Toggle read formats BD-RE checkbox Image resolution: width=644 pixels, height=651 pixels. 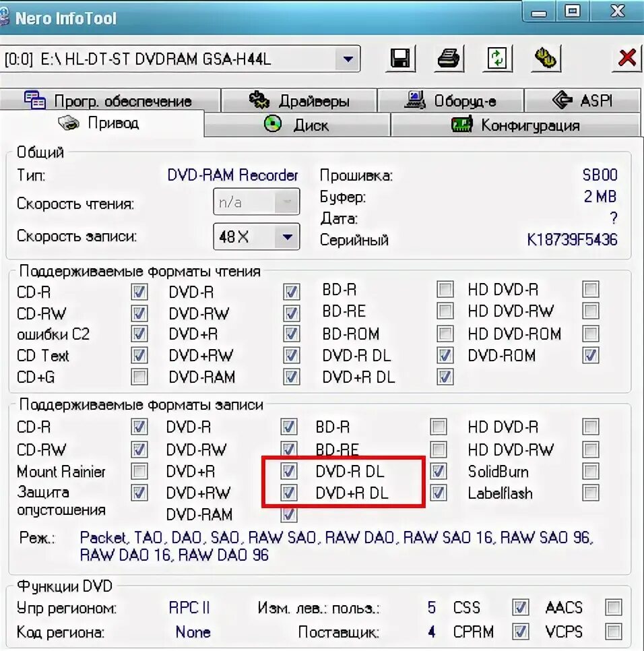tap(445, 311)
